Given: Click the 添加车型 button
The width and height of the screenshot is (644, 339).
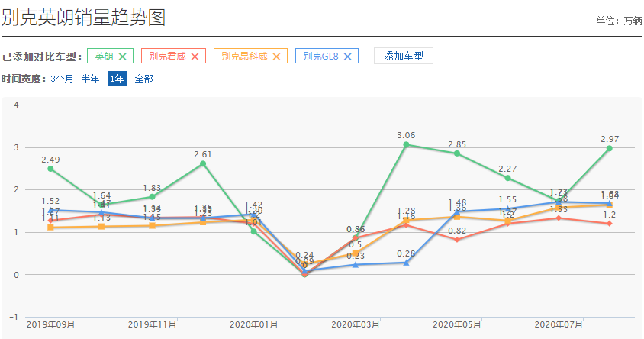Looking at the screenshot, I should click(x=404, y=56).
